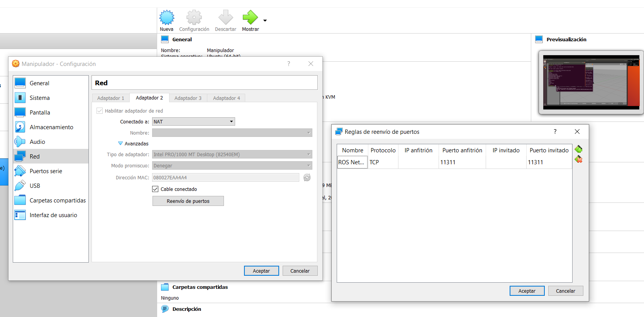This screenshot has height=317, width=644.
Task: Click empty IP anfitrión cell of ROS rule
Action: 419,162
